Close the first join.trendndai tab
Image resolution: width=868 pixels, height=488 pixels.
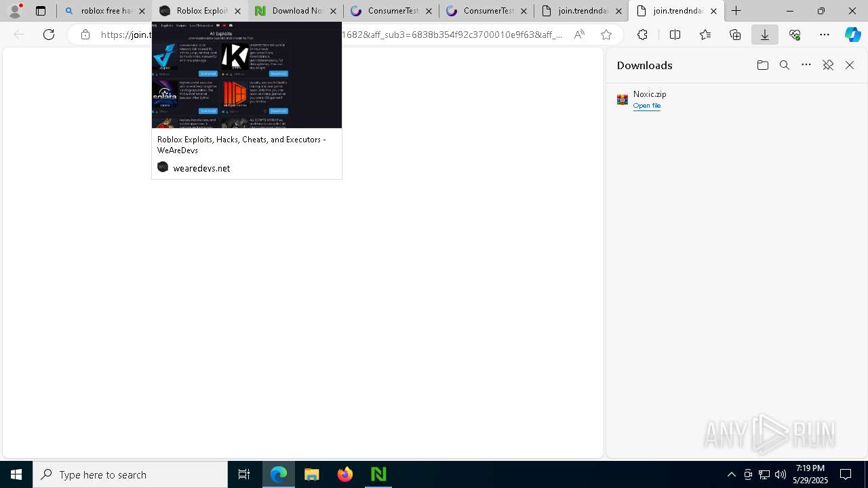click(x=618, y=11)
